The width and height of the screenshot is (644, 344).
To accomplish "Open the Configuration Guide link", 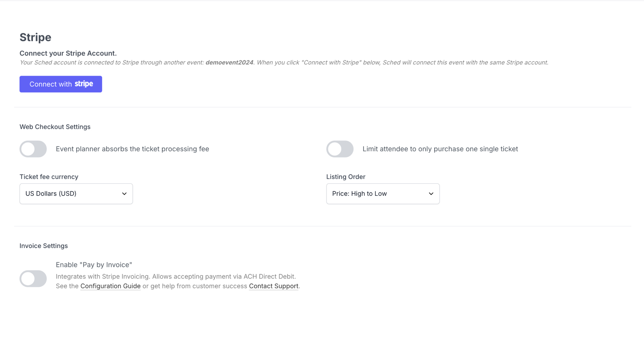I will tap(111, 286).
